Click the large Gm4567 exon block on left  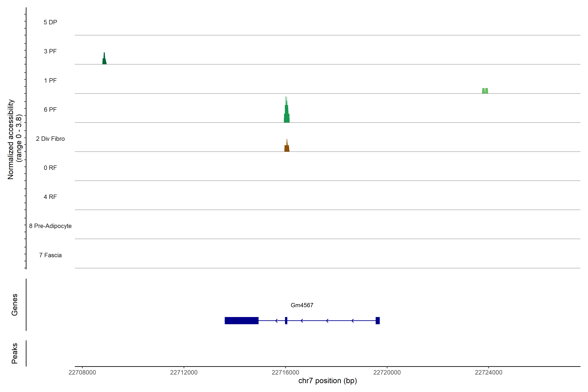click(x=242, y=320)
